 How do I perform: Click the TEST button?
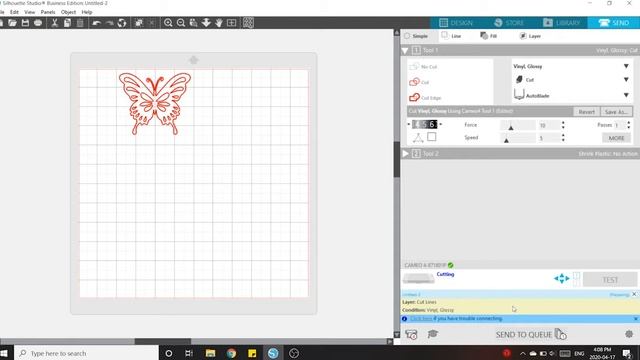610,280
